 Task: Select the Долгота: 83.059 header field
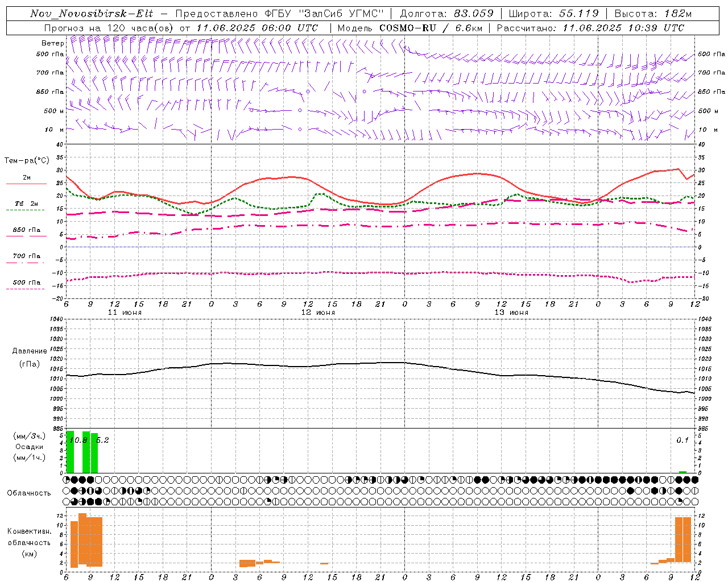(446, 14)
